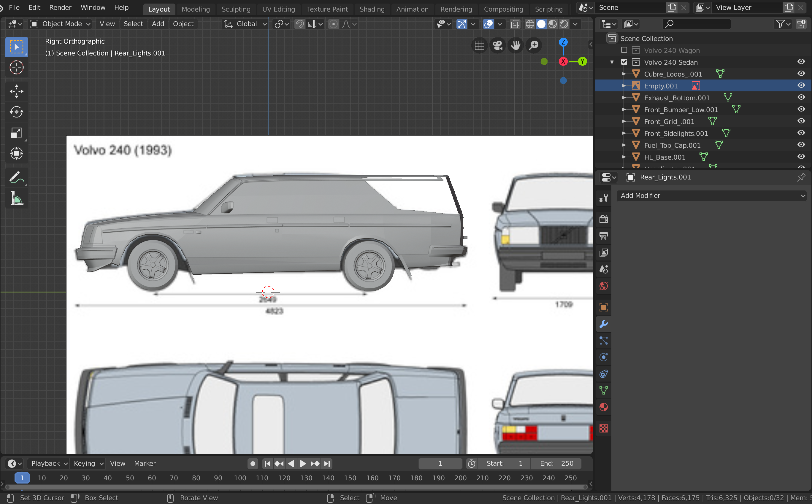Select the Measure tool
Image resolution: width=812 pixels, height=504 pixels.
16,199
